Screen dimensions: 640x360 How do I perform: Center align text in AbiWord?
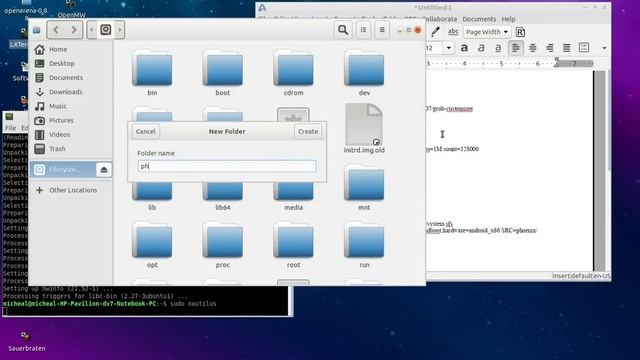point(533,48)
